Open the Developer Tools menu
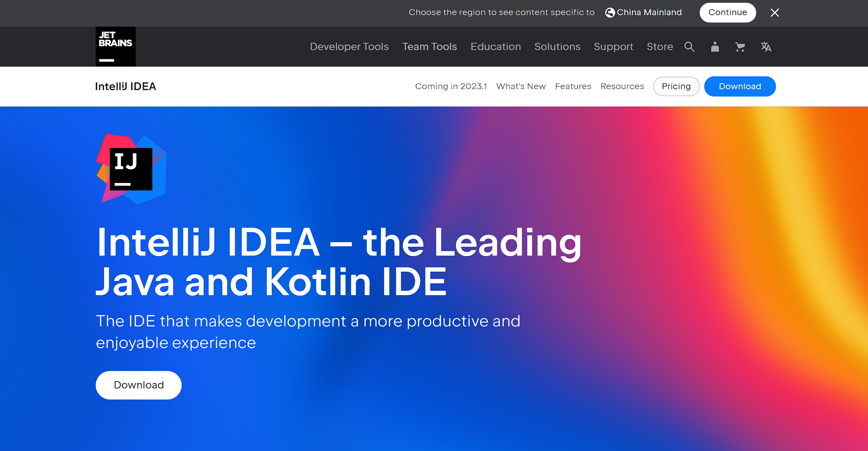The height and width of the screenshot is (451, 868). click(349, 46)
